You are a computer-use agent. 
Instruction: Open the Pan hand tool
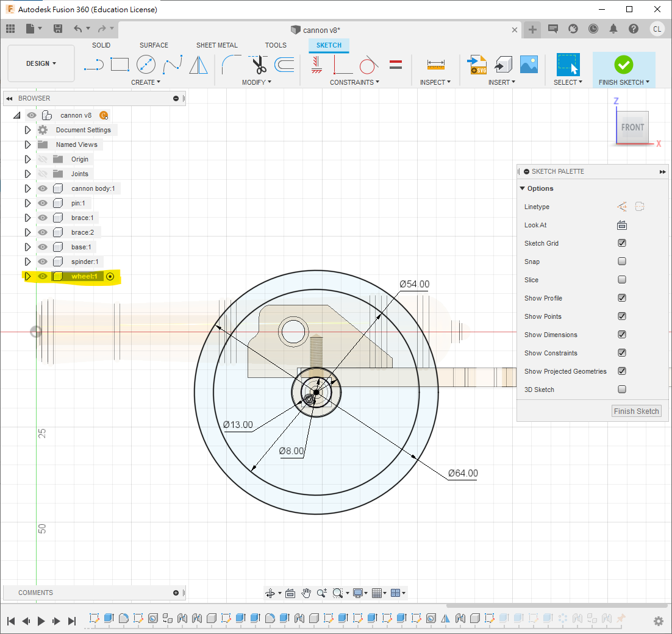306,593
